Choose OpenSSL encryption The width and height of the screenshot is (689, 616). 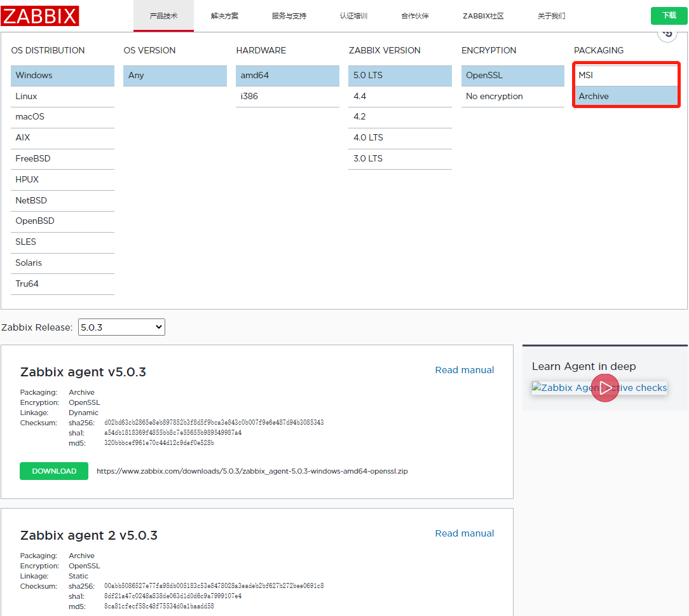point(513,76)
